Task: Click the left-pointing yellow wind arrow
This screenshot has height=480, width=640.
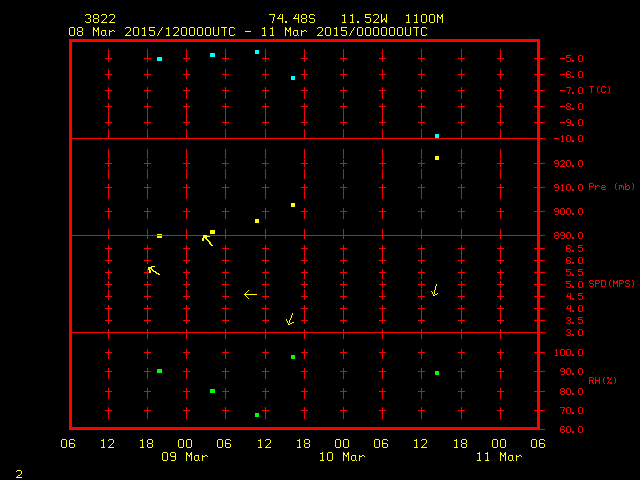Action: [250, 295]
